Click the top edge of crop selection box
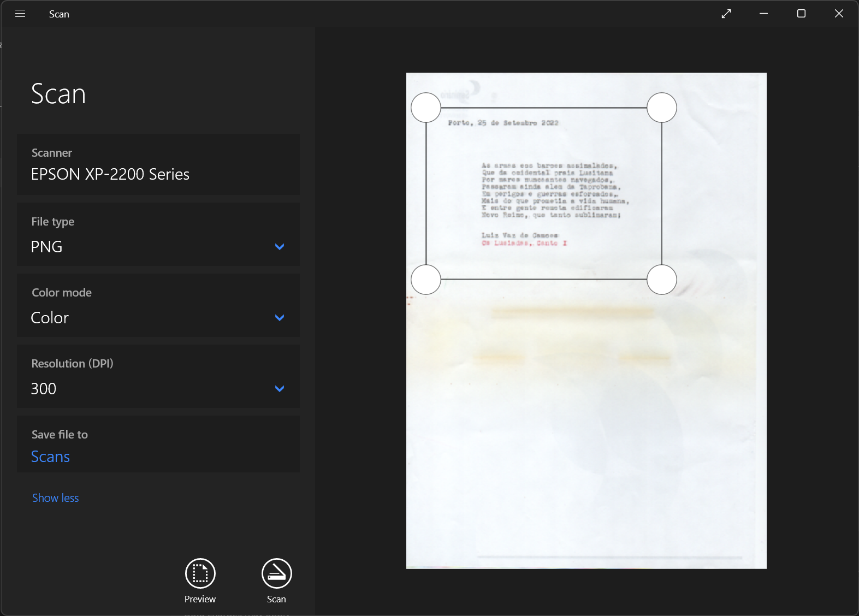 (544, 108)
